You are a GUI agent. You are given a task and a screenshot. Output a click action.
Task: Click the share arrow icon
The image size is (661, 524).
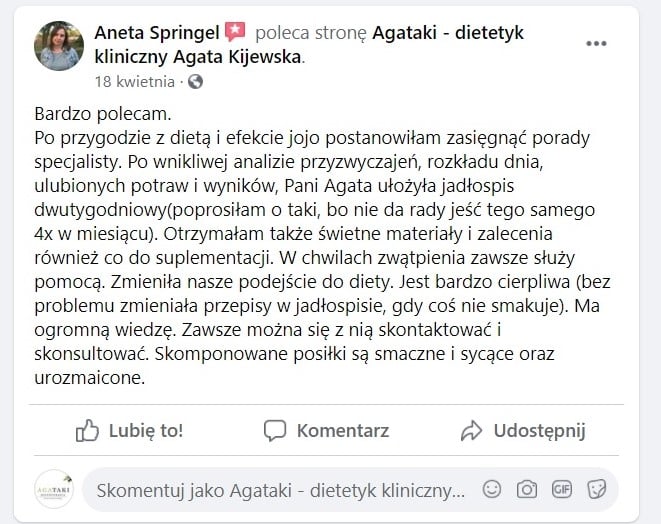point(472,430)
